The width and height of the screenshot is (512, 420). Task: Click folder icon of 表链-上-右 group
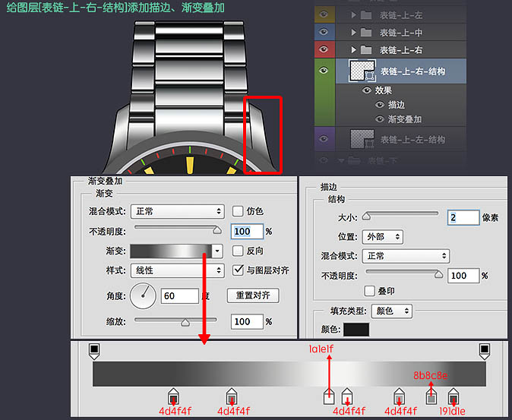click(x=366, y=49)
